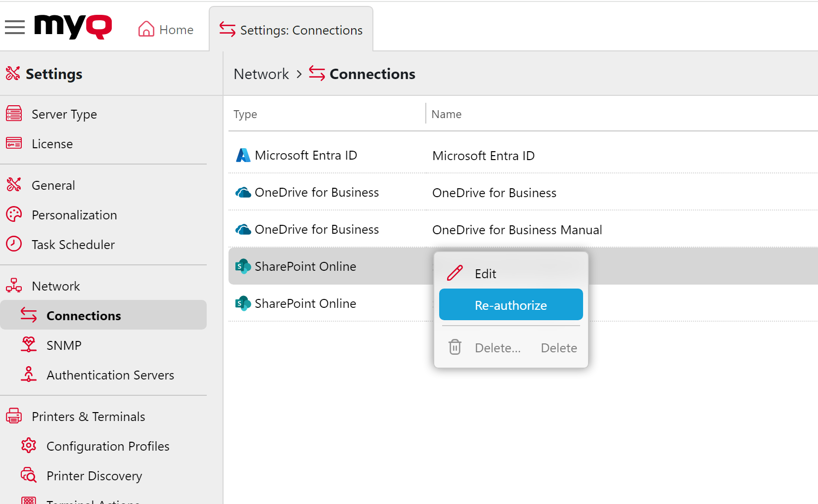
Task: Select the License key icon
Action: [x=13, y=143]
